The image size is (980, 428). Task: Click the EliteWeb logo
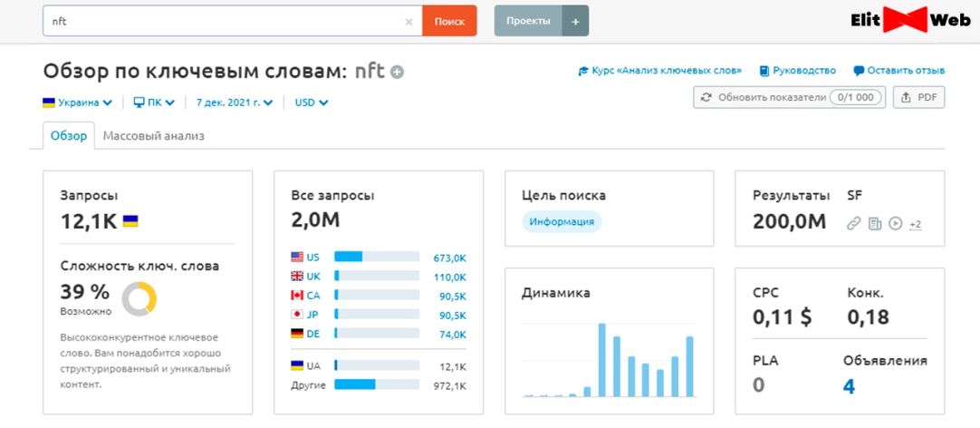coord(910,21)
